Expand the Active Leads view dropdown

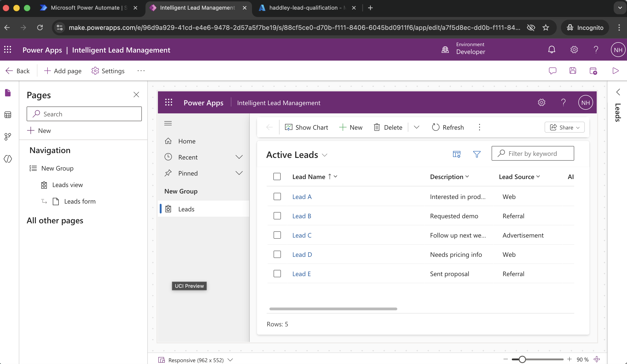pyautogui.click(x=325, y=155)
